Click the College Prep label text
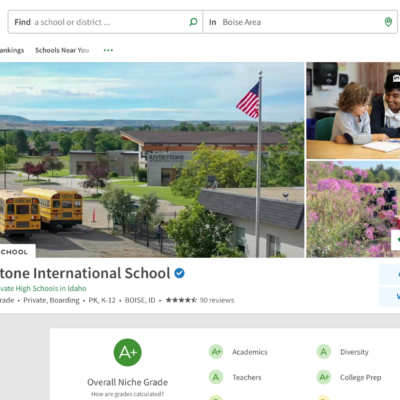The height and width of the screenshot is (400, 400). (360, 377)
